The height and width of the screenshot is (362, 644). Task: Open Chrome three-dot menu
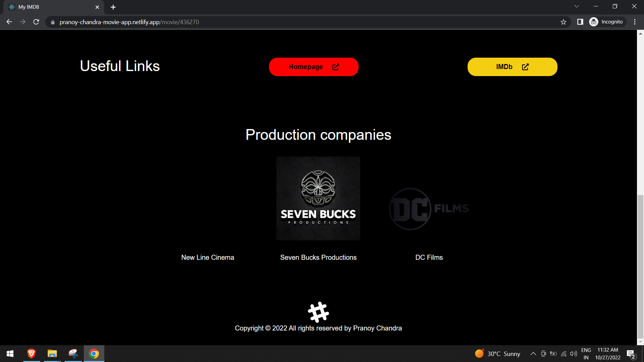(635, 22)
